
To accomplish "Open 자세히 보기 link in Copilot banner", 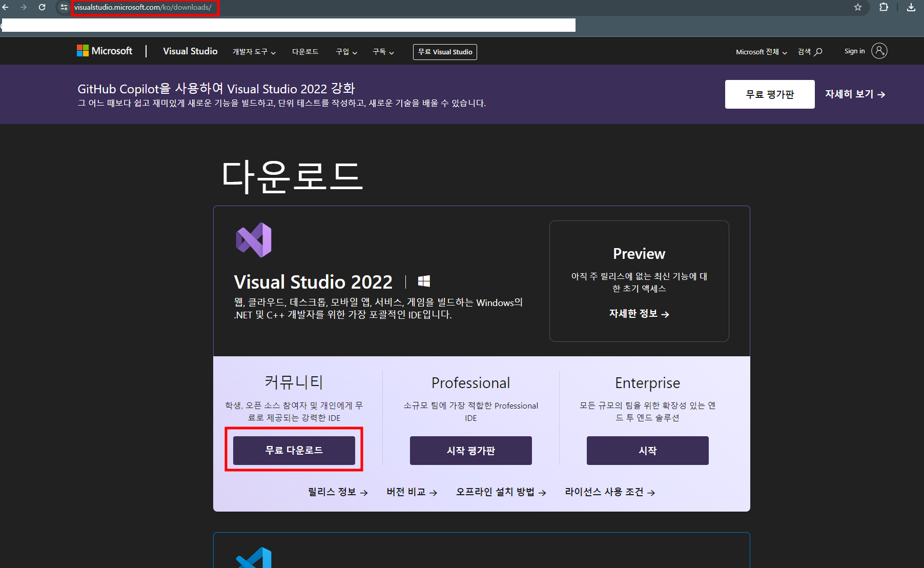I will click(855, 94).
